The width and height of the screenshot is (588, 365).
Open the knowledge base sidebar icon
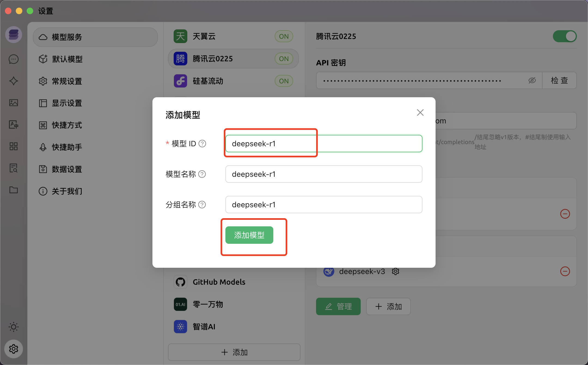pyautogui.click(x=14, y=168)
